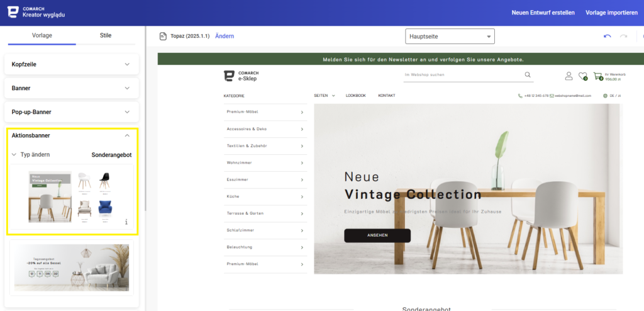644x311 pixels.
Task: Click the Sonderangebot value label
Action: (111, 155)
